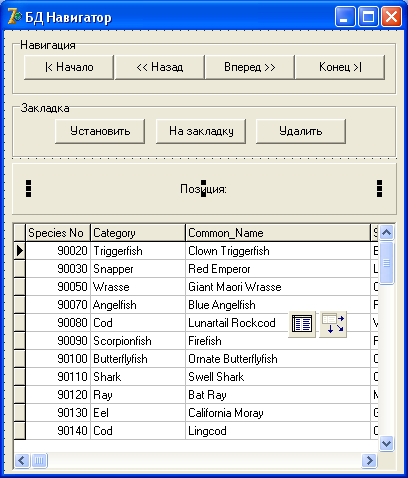Select 'Red Emperor' cell
Screen dimensions: 408x478
(x=278, y=269)
